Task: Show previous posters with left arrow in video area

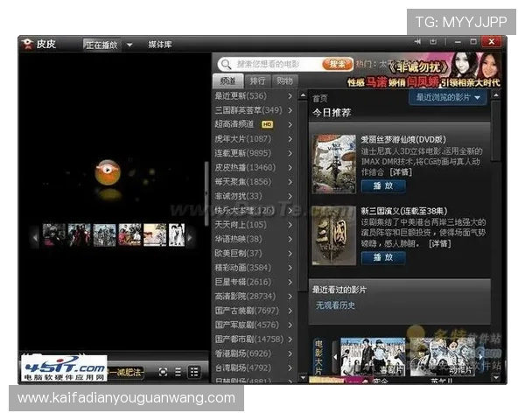Action: [35, 237]
